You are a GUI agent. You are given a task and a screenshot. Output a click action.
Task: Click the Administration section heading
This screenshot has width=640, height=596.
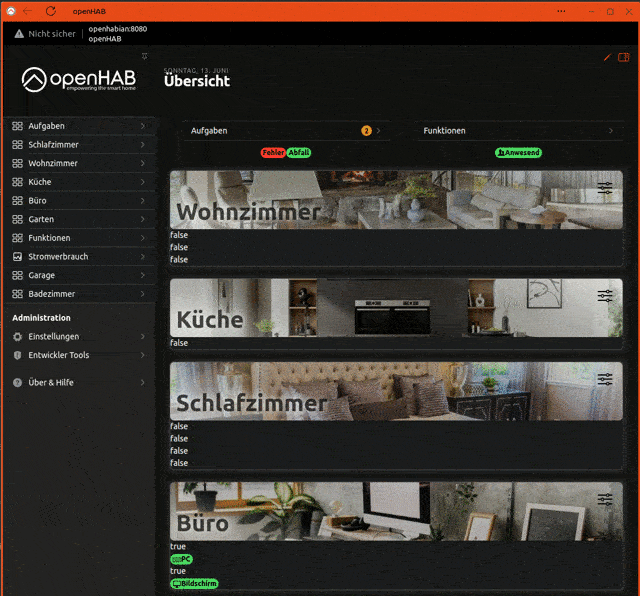41,318
